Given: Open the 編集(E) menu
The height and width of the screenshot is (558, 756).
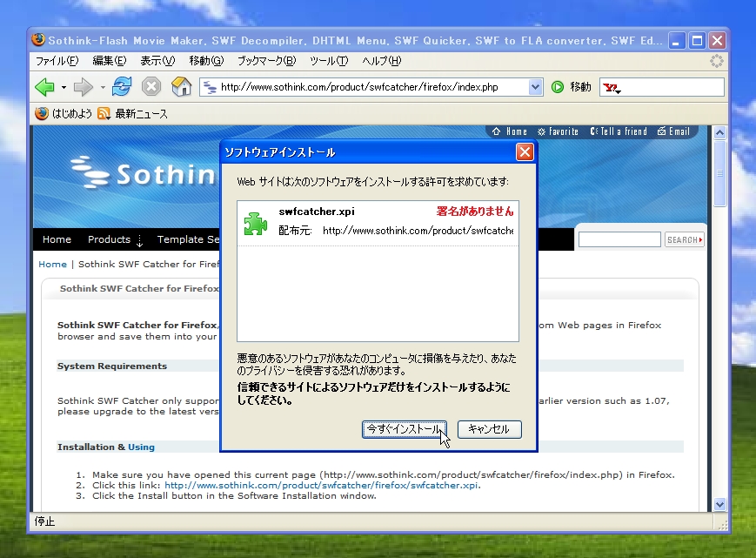Looking at the screenshot, I should point(110,61).
